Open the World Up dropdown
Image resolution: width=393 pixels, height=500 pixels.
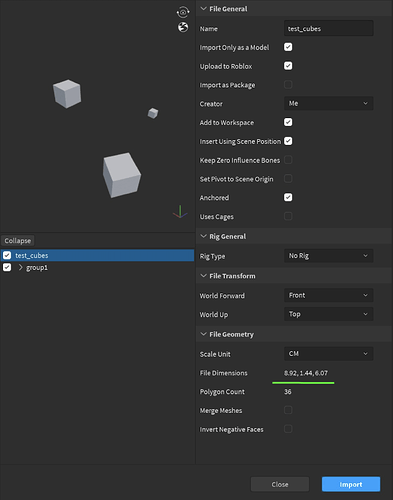pyautogui.click(x=328, y=314)
